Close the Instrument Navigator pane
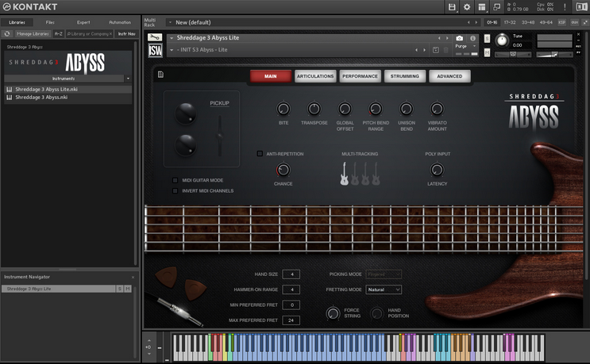 [133, 278]
